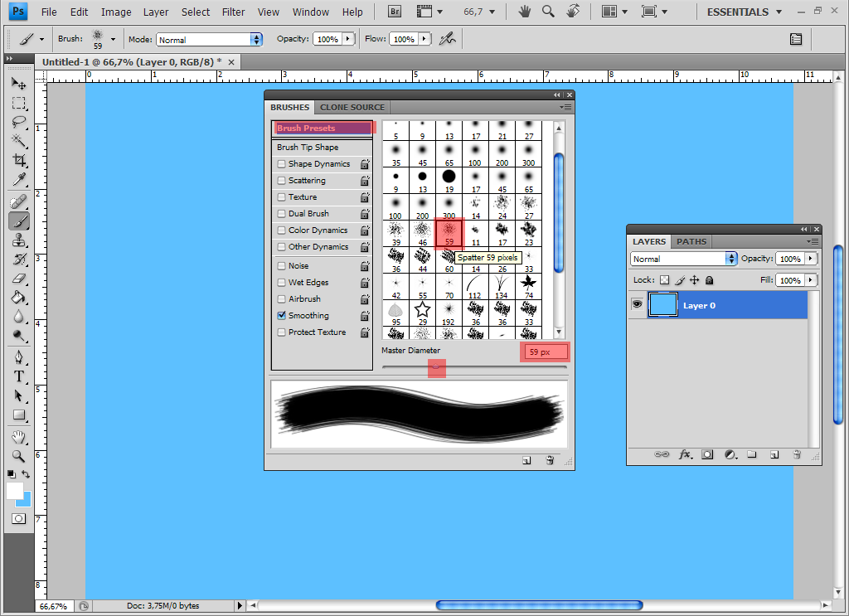Enable Color Dynamics checkbox

[282, 230]
